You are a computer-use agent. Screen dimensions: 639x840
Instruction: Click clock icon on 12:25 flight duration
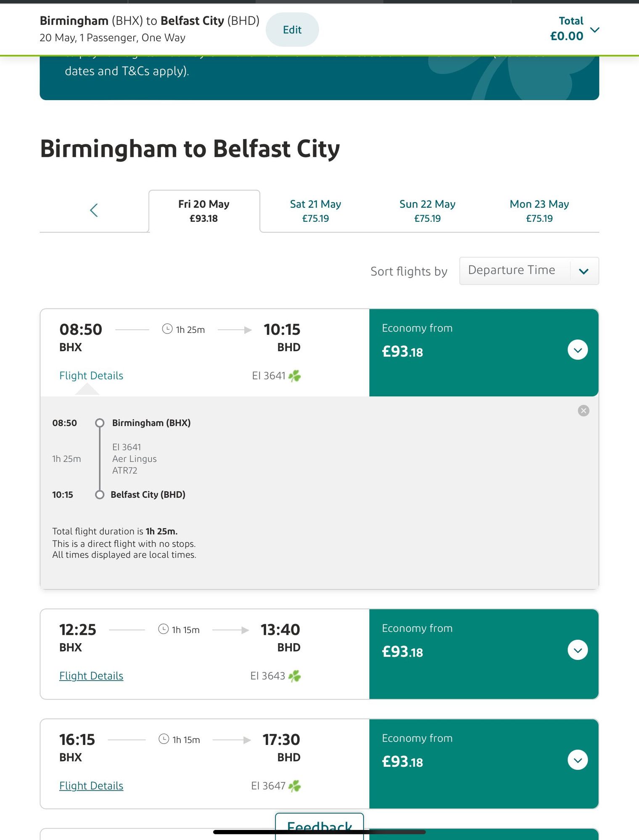(x=164, y=629)
